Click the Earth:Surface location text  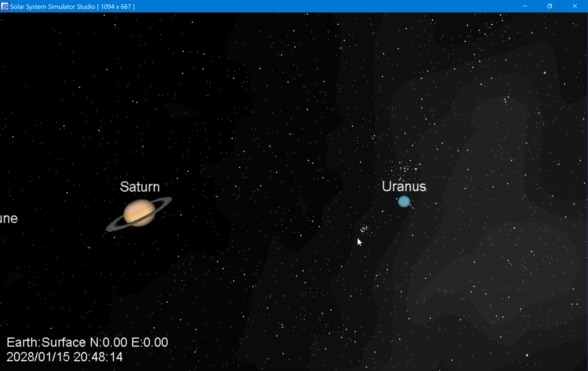click(x=46, y=342)
